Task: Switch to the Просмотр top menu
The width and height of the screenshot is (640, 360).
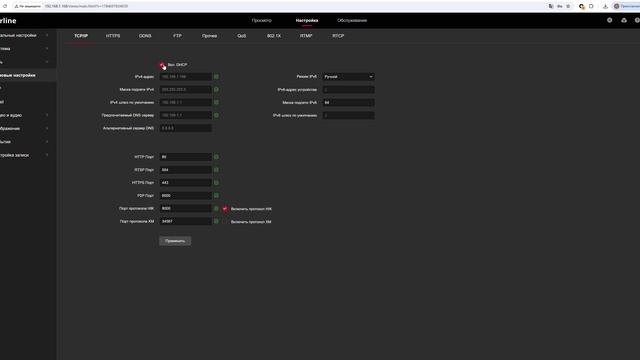Action: coord(262,20)
